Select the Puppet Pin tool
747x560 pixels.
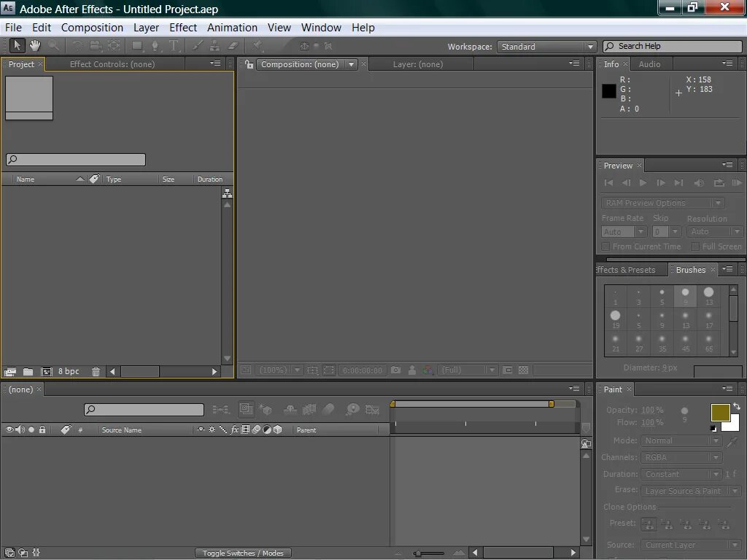coord(258,46)
